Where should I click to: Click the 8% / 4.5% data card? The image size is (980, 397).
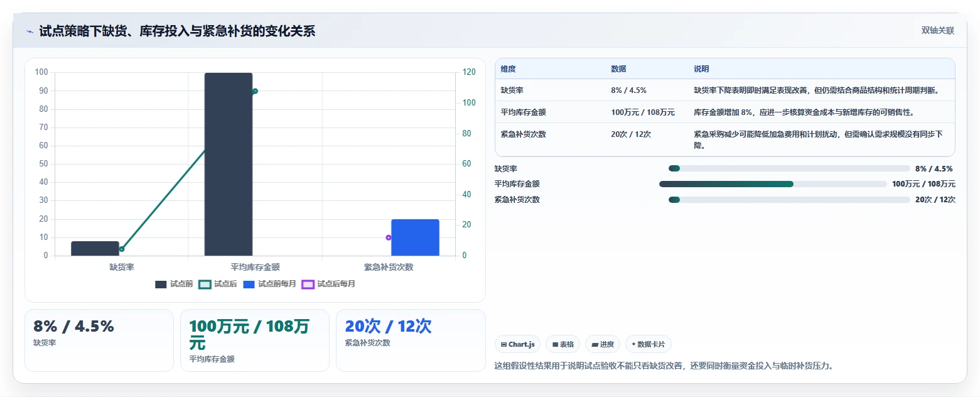pyautogui.click(x=99, y=340)
